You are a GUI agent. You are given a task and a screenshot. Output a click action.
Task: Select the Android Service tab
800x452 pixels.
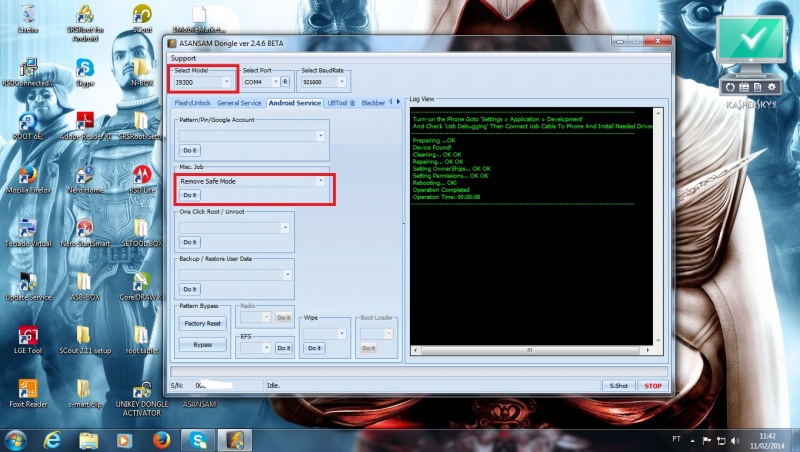point(295,103)
